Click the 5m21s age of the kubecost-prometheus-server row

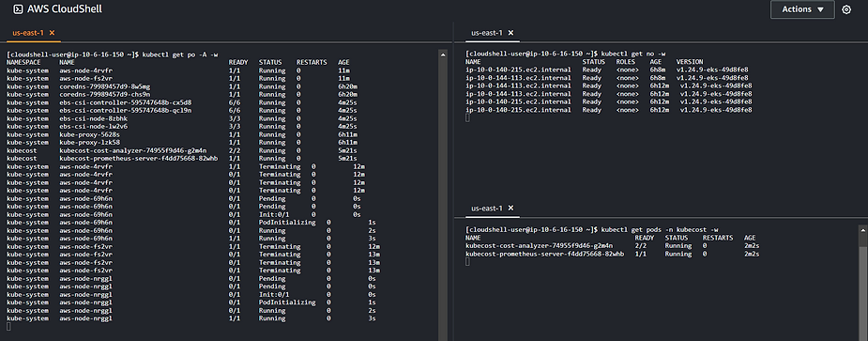347,159
